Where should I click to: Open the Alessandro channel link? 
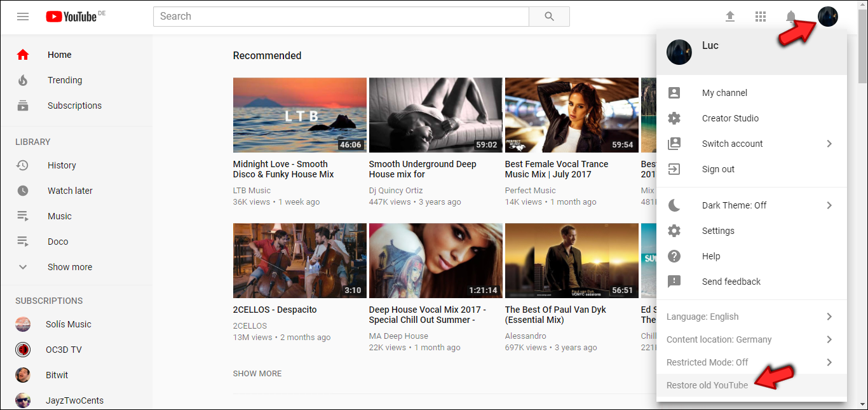point(526,336)
